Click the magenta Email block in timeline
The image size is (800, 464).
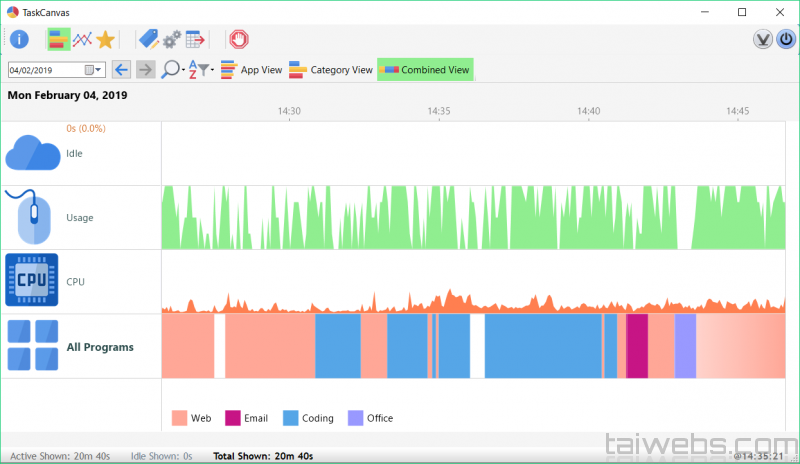[637, 346]
